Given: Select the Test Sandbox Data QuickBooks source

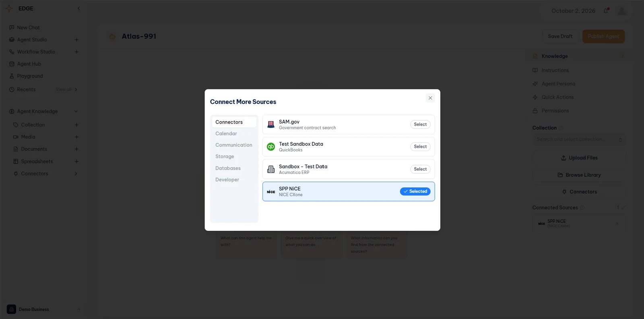Looking at the screenshot, I should coord(420,147).
